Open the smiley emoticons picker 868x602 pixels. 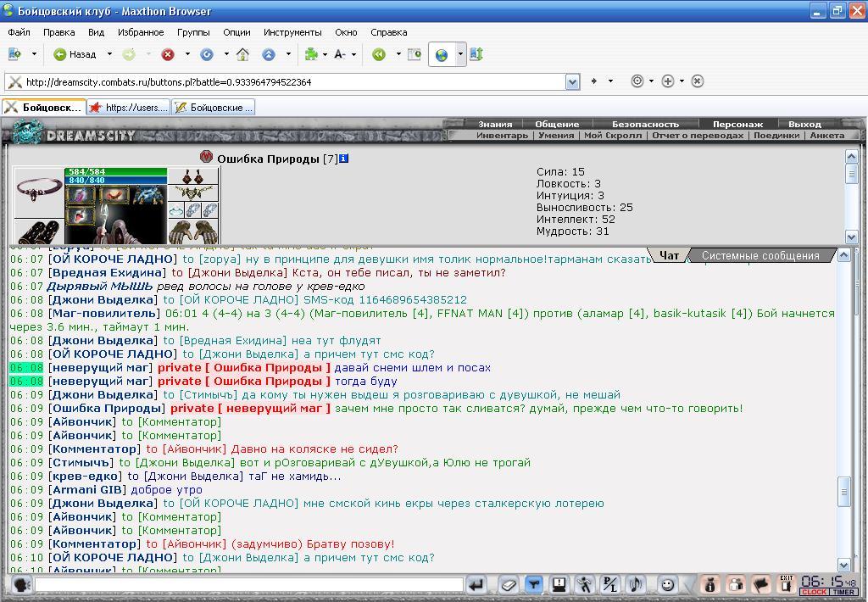[x=668, y=584]
